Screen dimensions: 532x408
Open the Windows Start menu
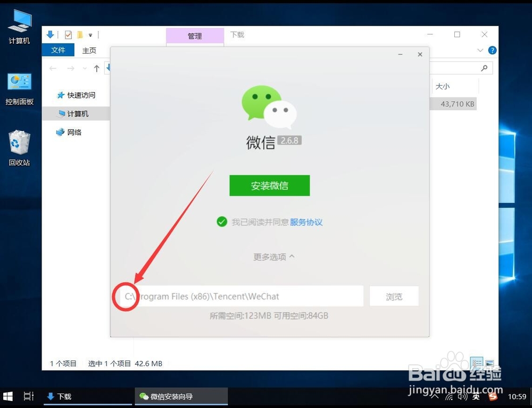point(8,396)
